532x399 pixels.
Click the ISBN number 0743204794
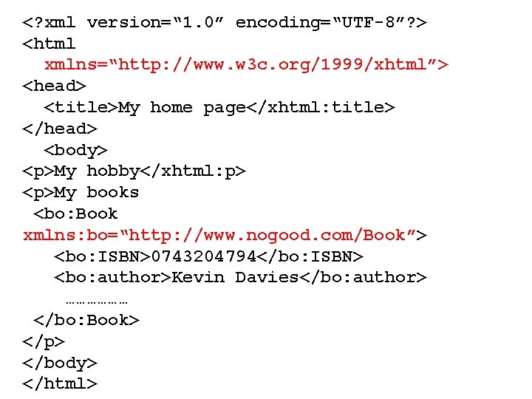click(x=204, y=256)
